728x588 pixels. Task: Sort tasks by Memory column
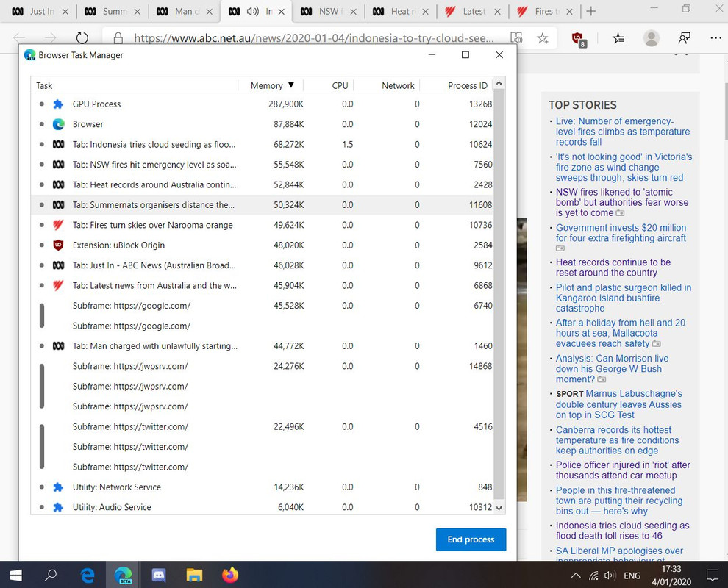click(271, 85)
